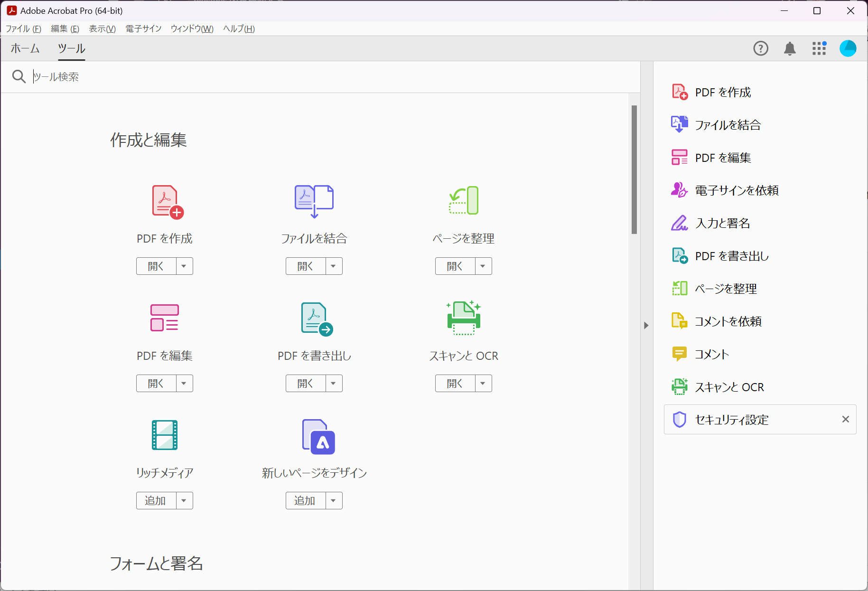
Task: Open the 表示 menu
Action: (102, 28)
